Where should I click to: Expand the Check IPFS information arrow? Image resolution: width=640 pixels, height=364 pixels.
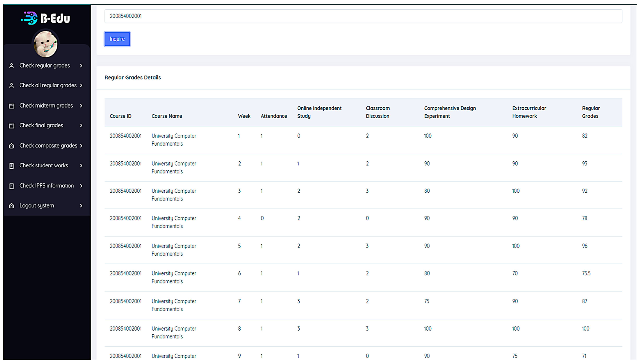point(81,186)
